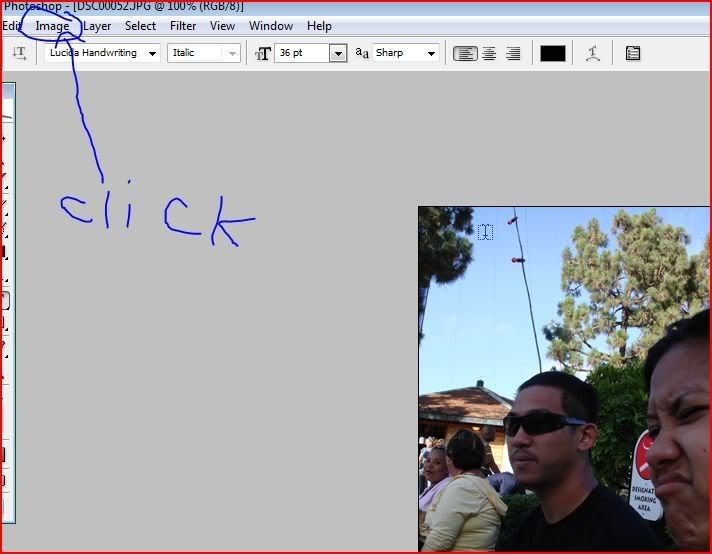Select right align text
Viewport: 712px width, 554px height.
(x=513, y=54)
